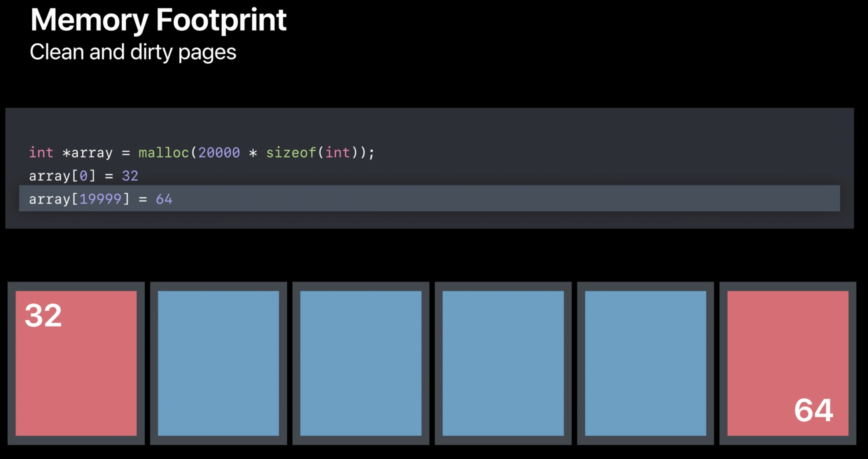Select the malloc function name in code

(163, 153)
